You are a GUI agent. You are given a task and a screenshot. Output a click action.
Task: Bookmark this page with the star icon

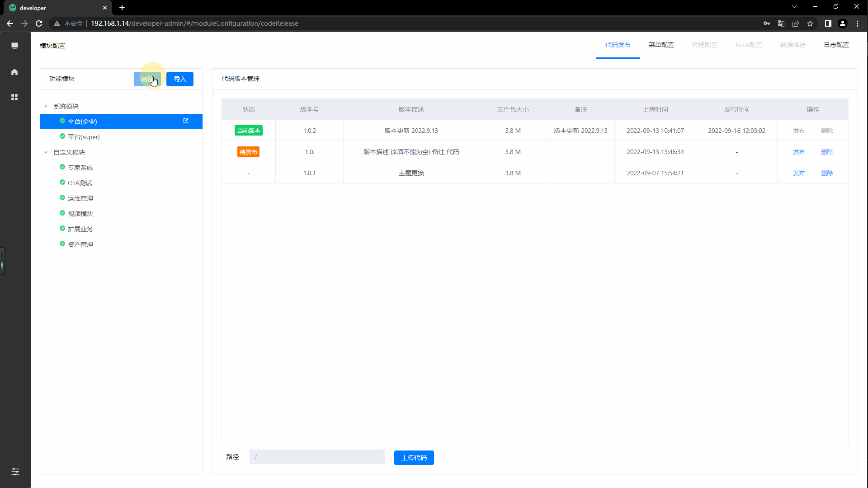810,23
